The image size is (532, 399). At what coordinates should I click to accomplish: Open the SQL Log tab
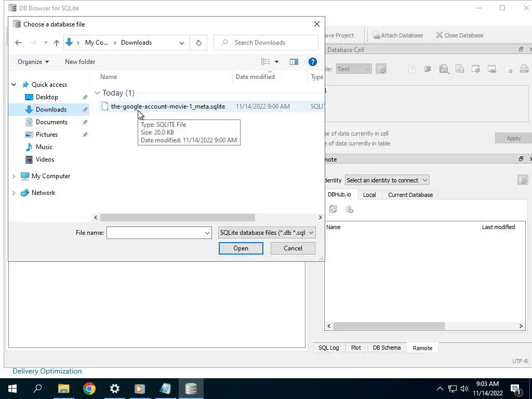(328, 348)
